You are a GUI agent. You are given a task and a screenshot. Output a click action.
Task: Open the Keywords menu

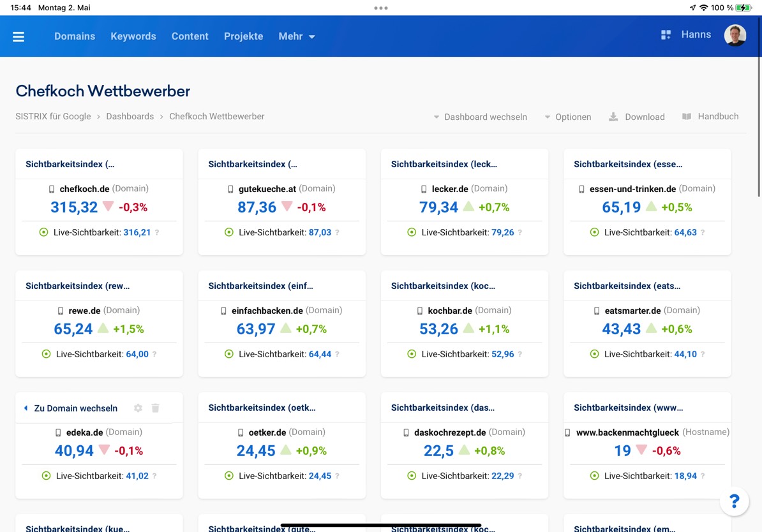tap(133, 36)
